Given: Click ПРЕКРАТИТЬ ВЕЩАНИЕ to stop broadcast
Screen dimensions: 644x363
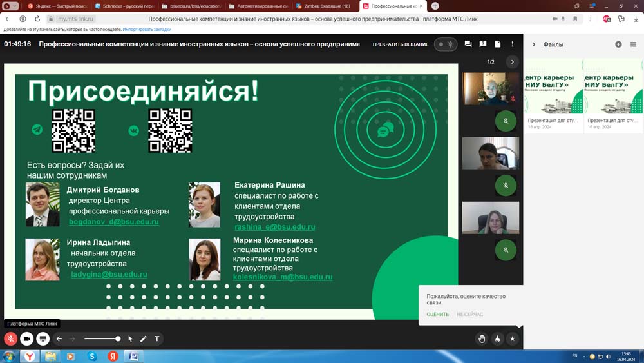Looking at the screenshot, I should pyautogui.click(x=400, y=44).
